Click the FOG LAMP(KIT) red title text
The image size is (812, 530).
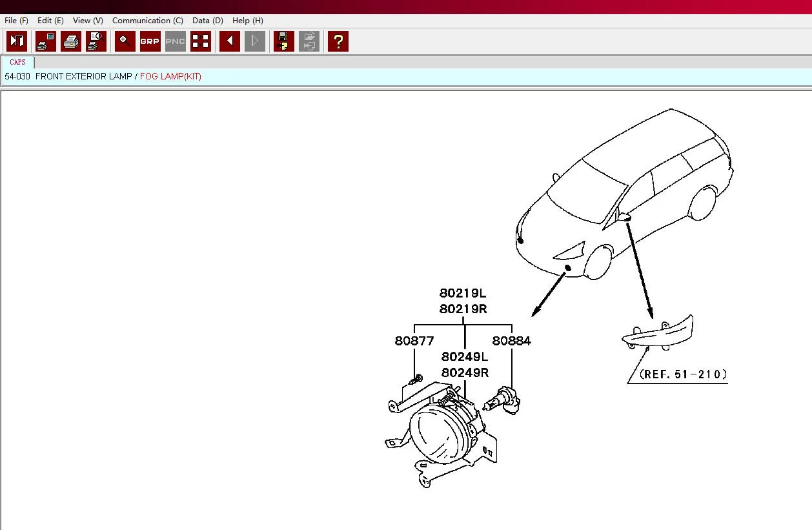coord(170,76)
